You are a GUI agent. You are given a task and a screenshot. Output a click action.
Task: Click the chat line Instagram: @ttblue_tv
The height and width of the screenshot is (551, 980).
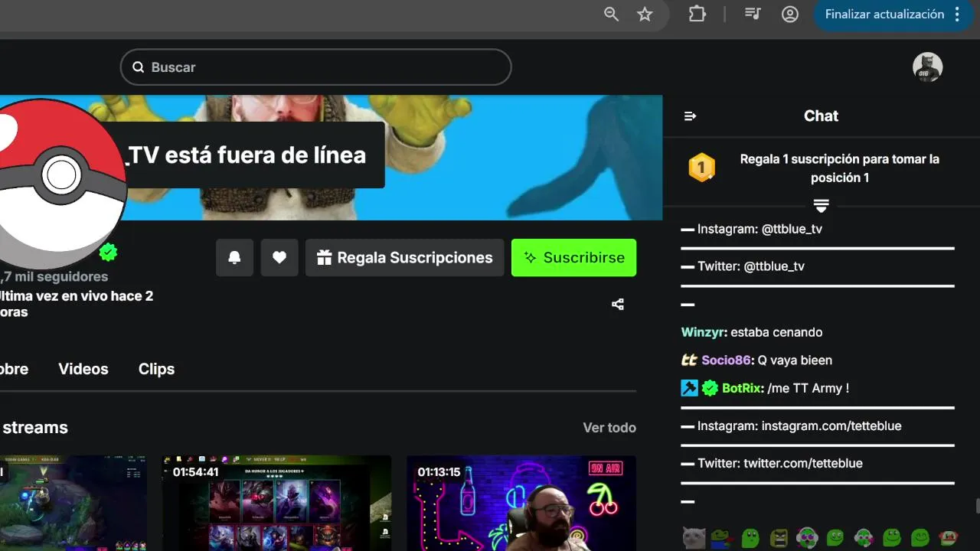click(x=759, y=229)
